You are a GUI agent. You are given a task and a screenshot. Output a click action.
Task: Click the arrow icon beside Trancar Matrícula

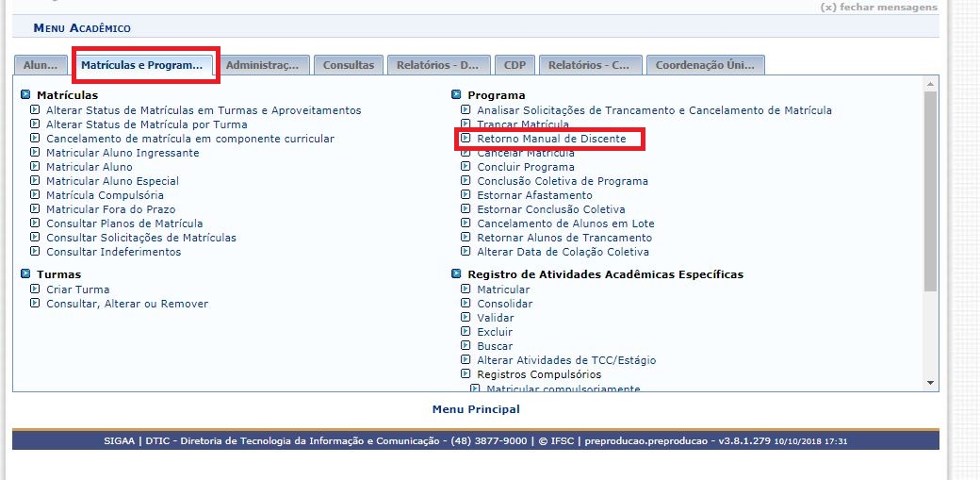465,124
